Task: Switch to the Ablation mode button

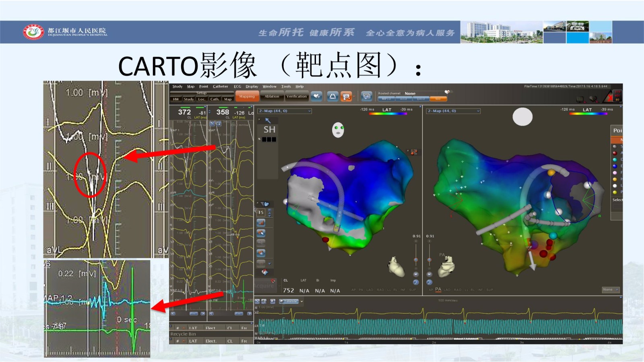Action: tap(272, 97)
